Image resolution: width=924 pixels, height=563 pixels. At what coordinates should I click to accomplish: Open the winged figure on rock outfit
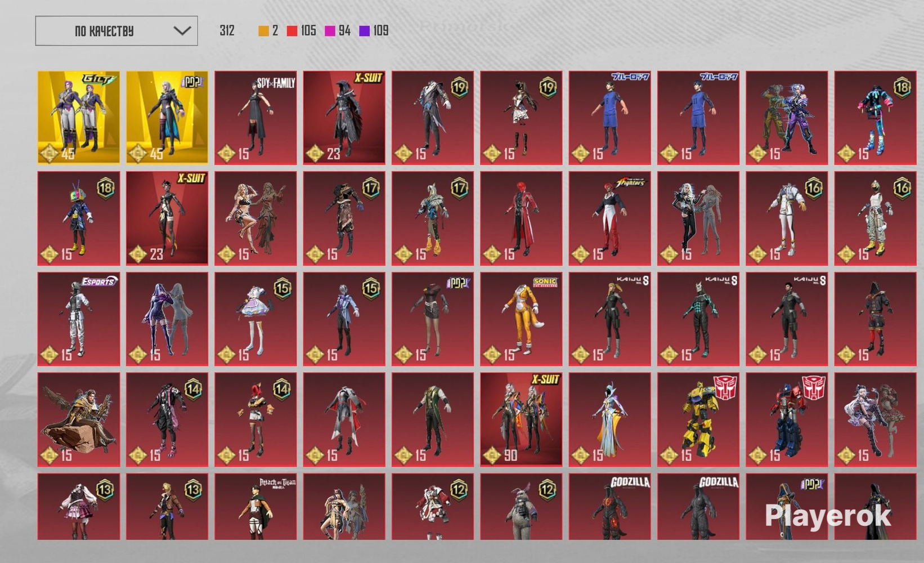[x=79, y=419]
